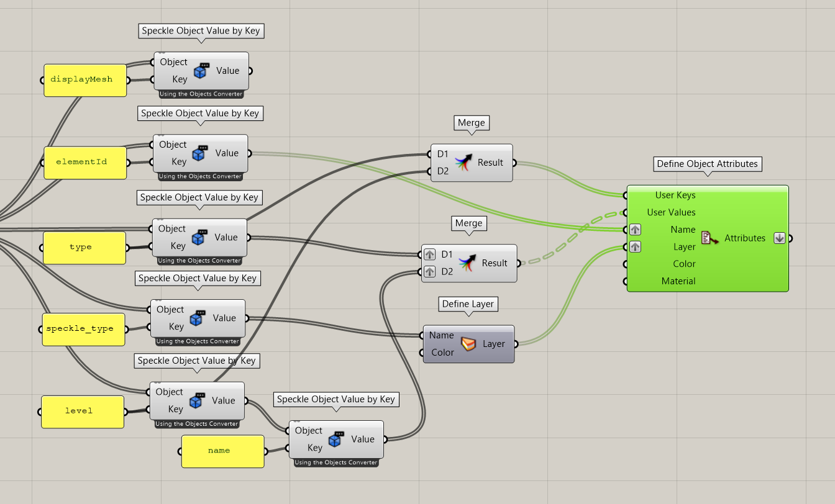Click the Color input on Define Layer

pyautogui.click(x=442, y=353)
